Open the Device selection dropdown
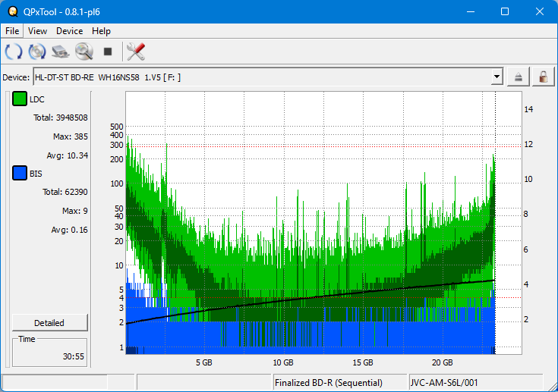558x392 pixels. click(497, 77)
